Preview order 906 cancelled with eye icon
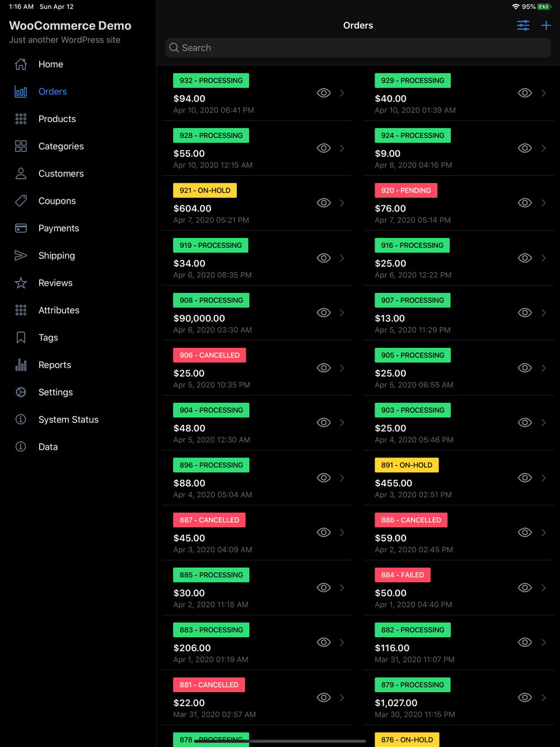The height and width of the screenshot is (747, 560). [x=324, y=368]
